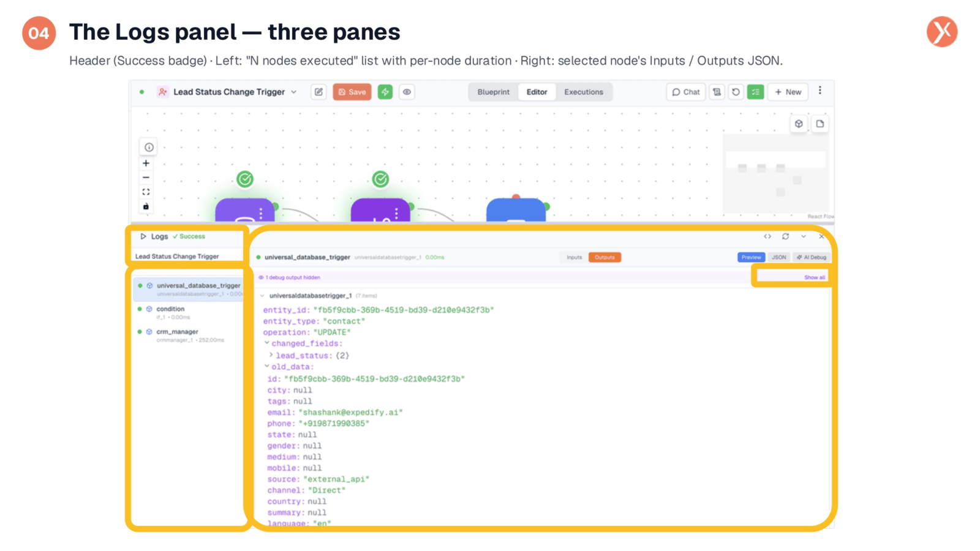Click the fit view icon on canvas

click(x=146, y=192)
